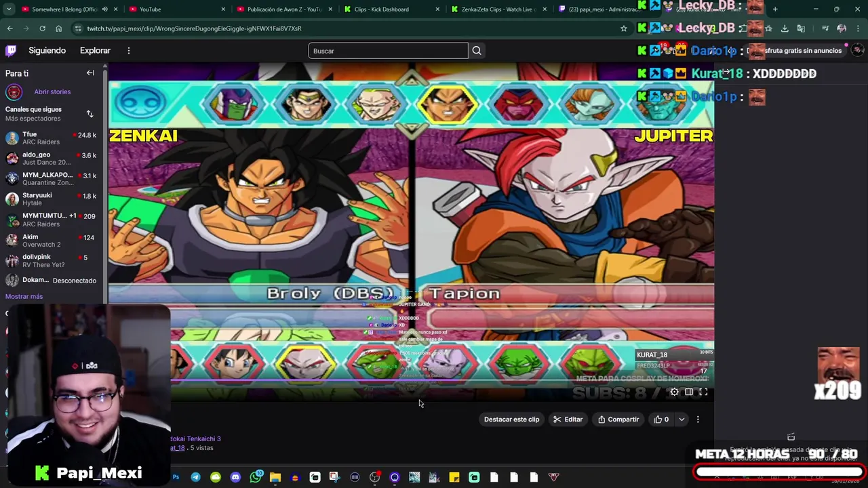Expand the chevron next to the like button
868x488 pixels.
click(x=682, y=420)
